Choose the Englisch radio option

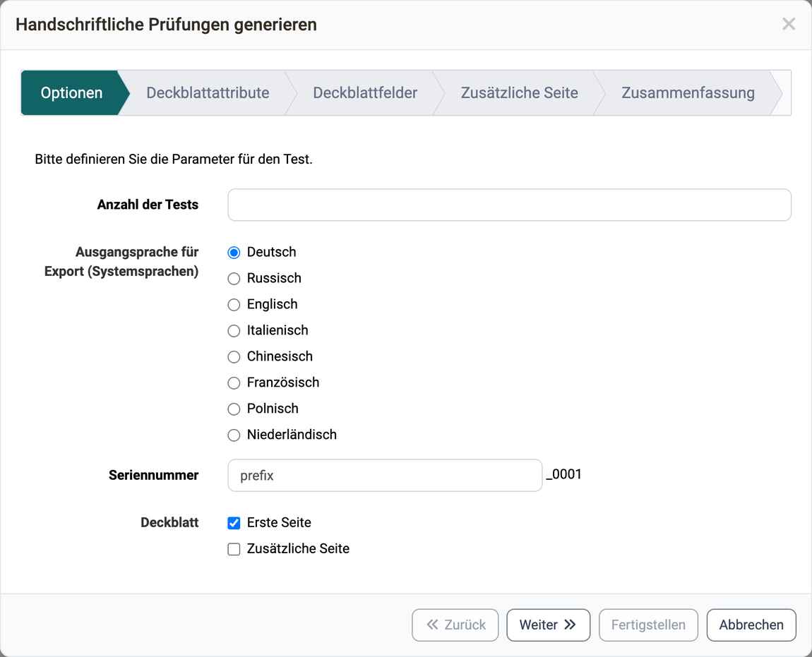coord(234,304)
